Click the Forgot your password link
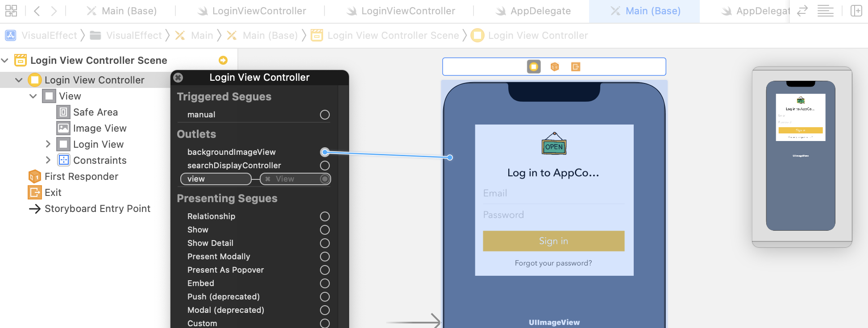The height and width of the screenshot is (328, 868). click(553, 263)
